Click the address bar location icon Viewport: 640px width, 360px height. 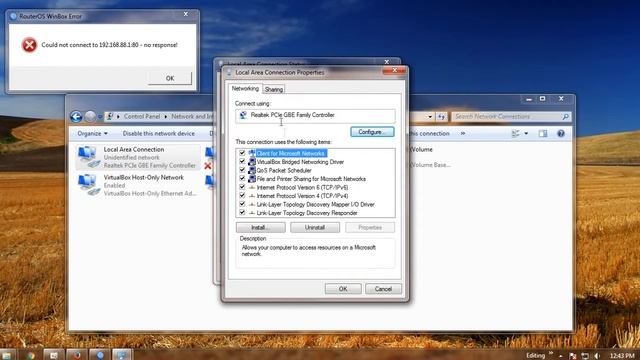[x=109, y=117]
